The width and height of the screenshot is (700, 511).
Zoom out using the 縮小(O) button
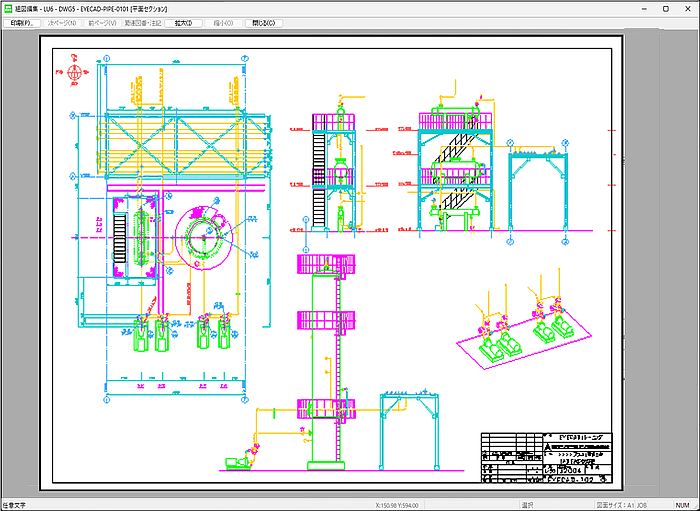coord(221,22)
